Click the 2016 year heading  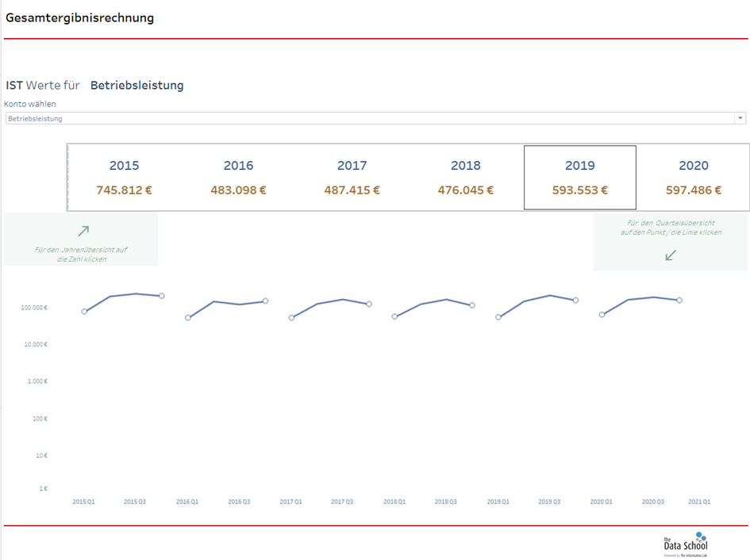[x=238, y=166]
